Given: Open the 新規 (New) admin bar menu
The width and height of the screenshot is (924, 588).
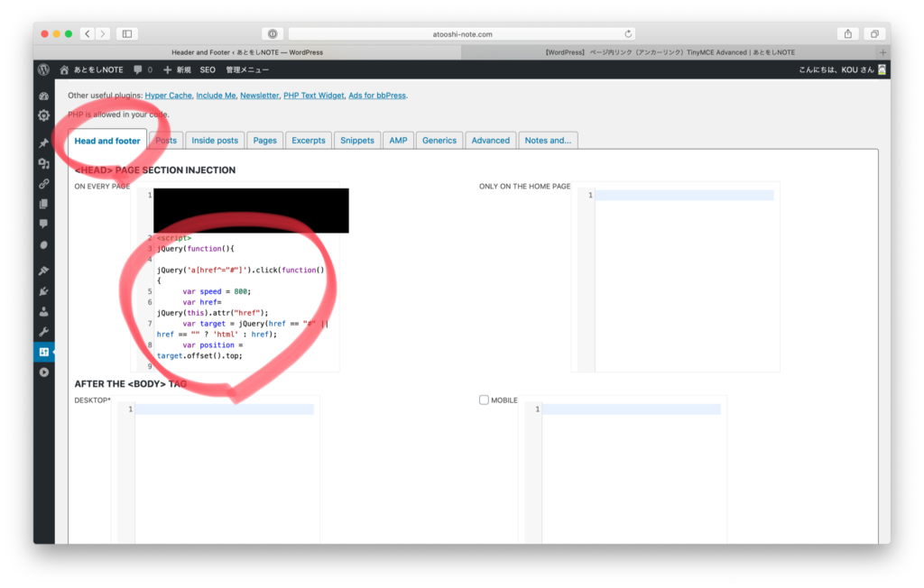Looking at the screenshot, I should [178, 69].
